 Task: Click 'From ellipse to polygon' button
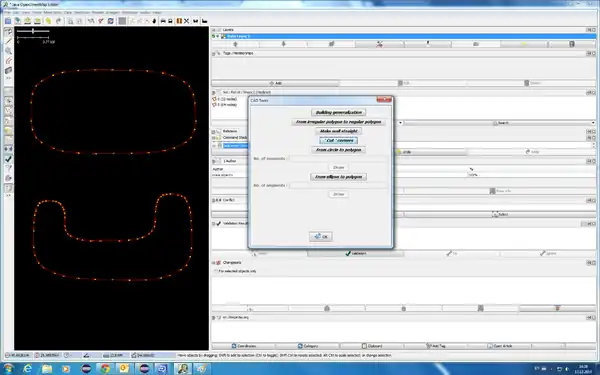(339, 177)
